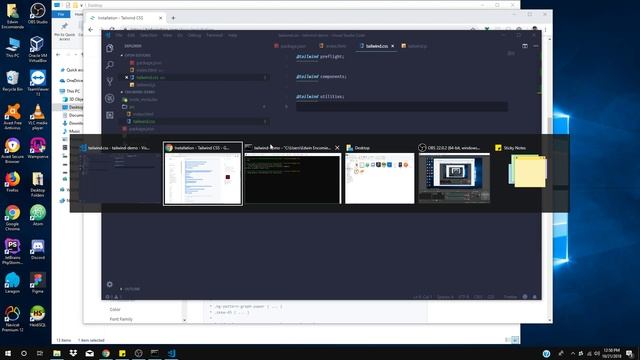The width and height of the screenshot is (640, 360).
Task: Close tailwind.css in Open Editors list
Action: click(x=127, y=78)
